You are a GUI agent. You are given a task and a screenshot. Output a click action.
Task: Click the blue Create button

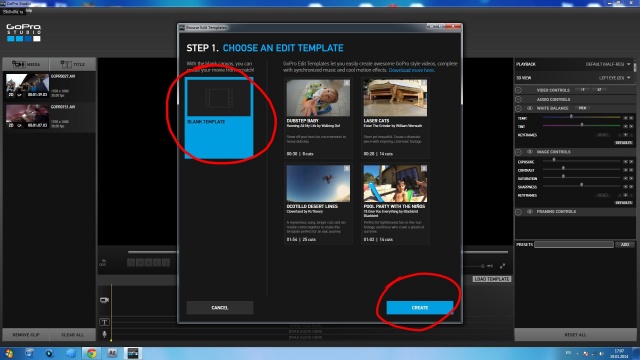point(420,308)
